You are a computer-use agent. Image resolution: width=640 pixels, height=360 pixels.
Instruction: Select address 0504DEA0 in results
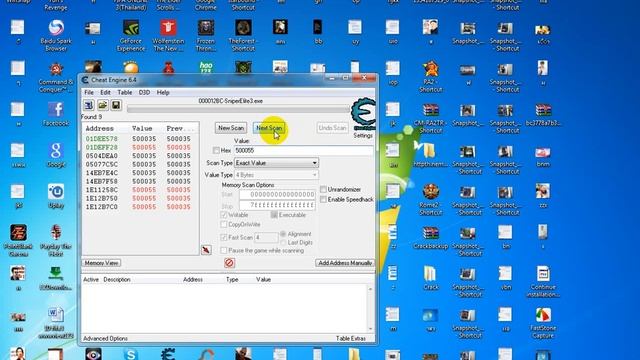(101, 156)
